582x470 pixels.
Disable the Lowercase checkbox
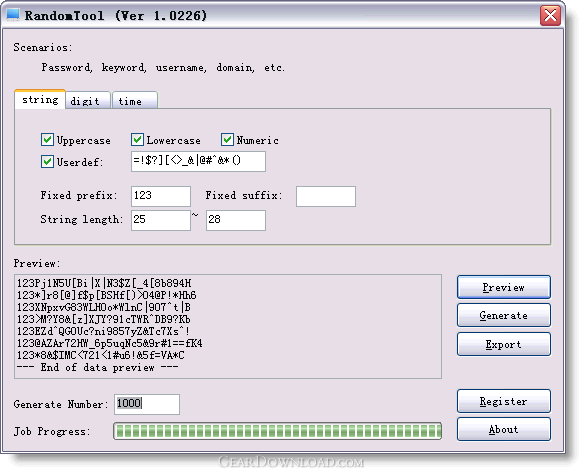[x=137, y=140]
